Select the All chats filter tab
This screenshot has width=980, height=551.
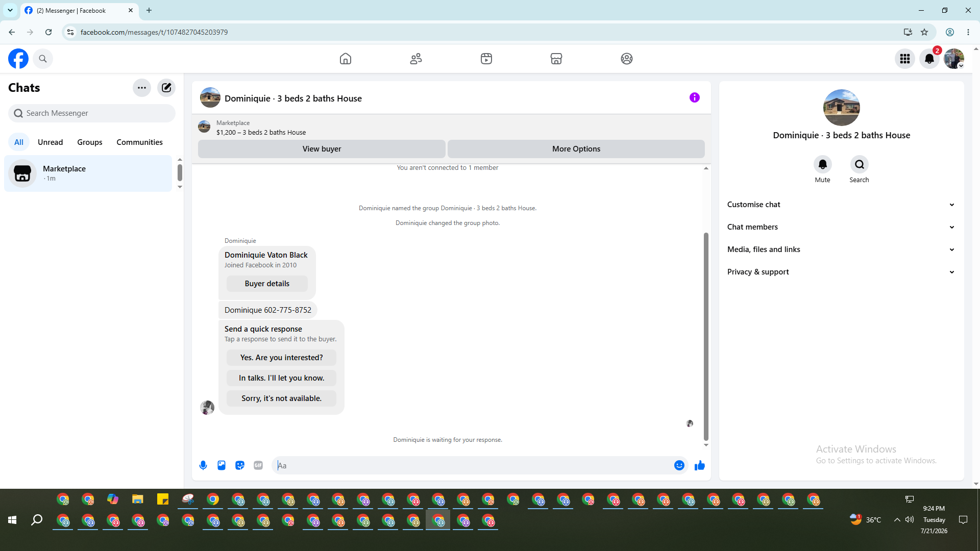19,142
